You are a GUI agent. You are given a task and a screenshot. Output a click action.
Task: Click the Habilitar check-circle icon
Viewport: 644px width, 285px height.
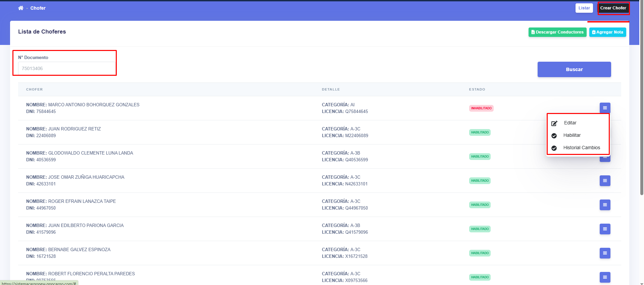(x=554, y=136)
